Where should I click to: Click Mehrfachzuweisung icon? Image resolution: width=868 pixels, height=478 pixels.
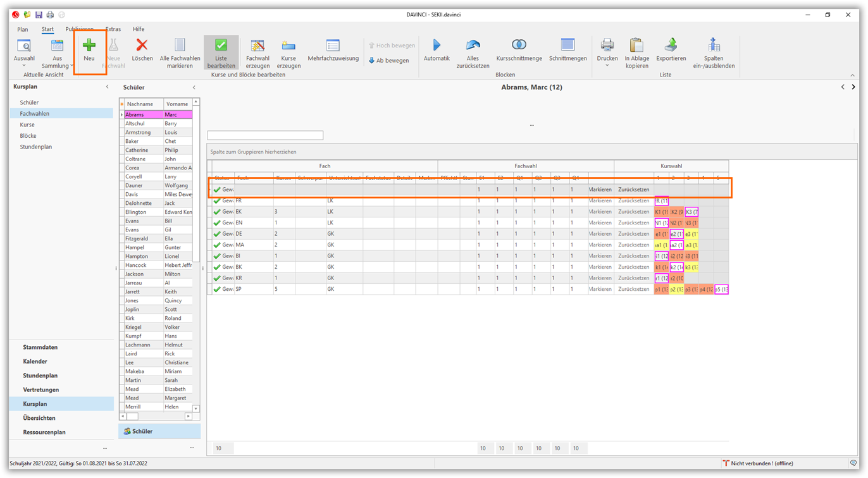tap(333, 46)
